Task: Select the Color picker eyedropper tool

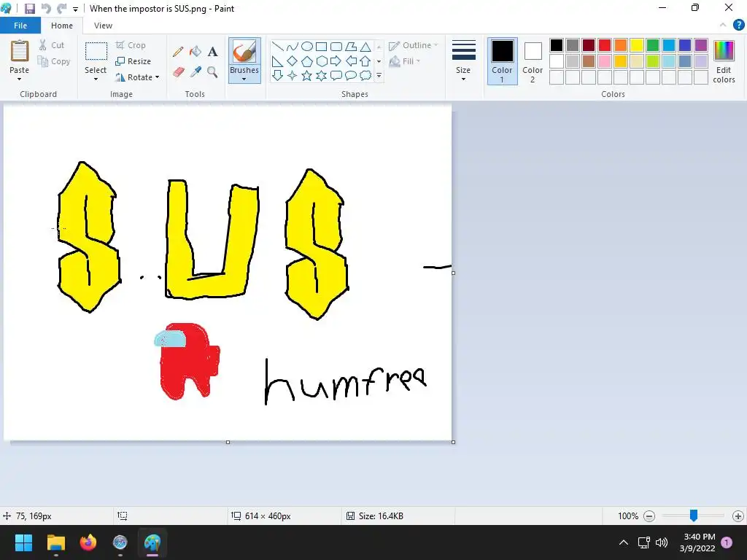Action: (196, 72)
